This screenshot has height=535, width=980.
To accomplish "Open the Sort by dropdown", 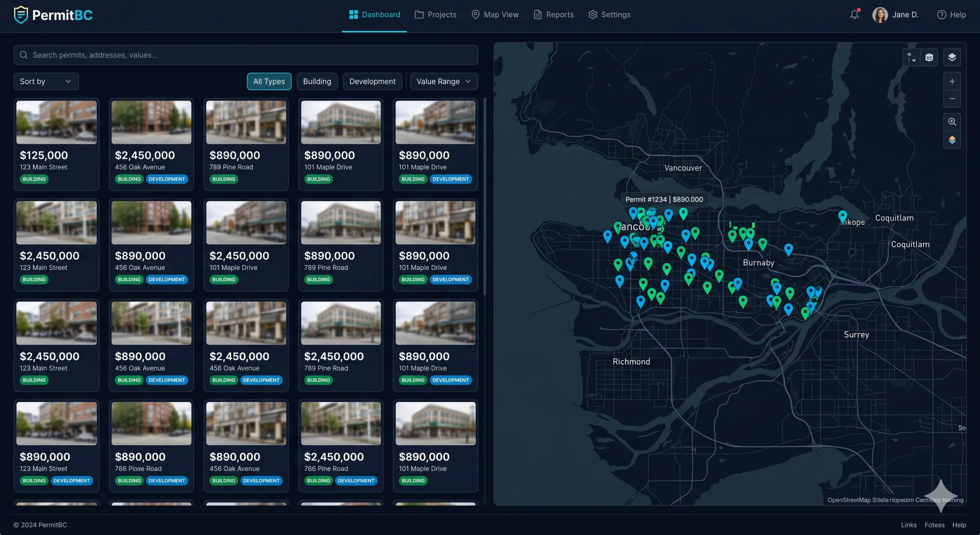I will [x=46, y=81].
